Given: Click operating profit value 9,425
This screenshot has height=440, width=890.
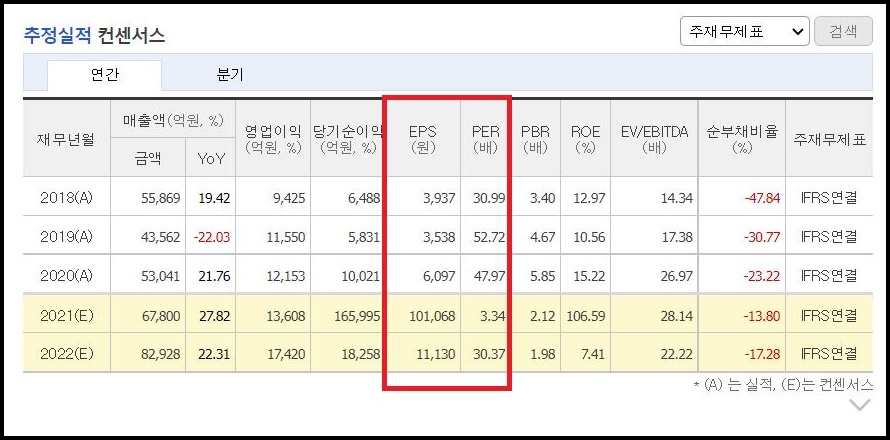Looking at the screenshot, I should tap(289, 198).
